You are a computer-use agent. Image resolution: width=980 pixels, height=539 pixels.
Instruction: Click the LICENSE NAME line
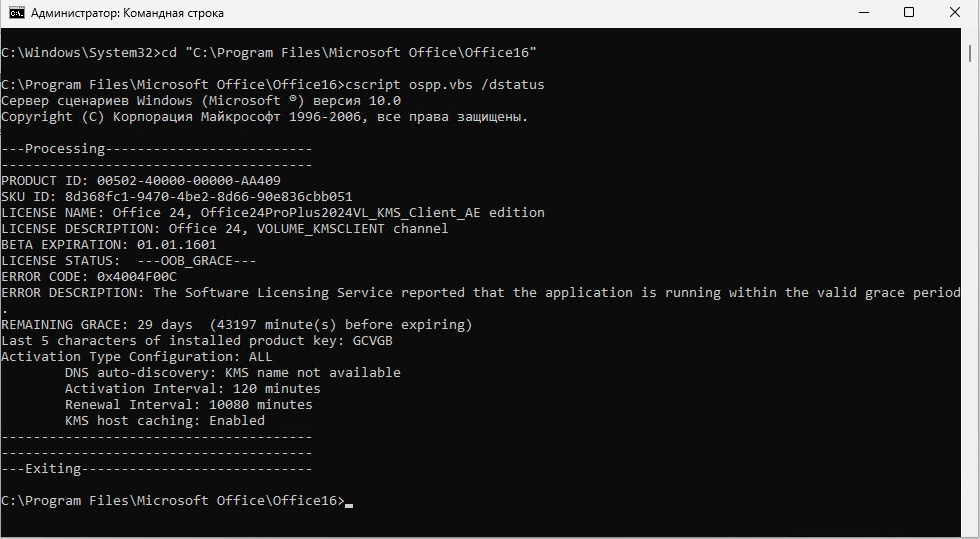[273, 213]
